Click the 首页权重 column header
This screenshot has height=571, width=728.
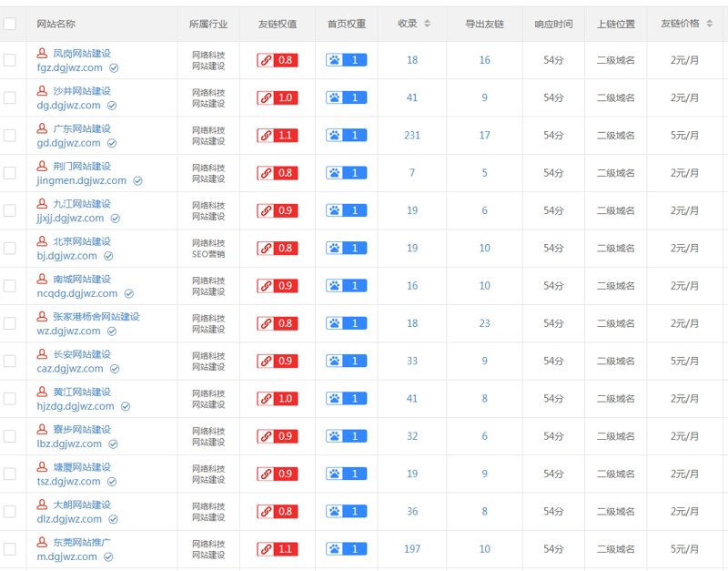(x=346, y=24)
